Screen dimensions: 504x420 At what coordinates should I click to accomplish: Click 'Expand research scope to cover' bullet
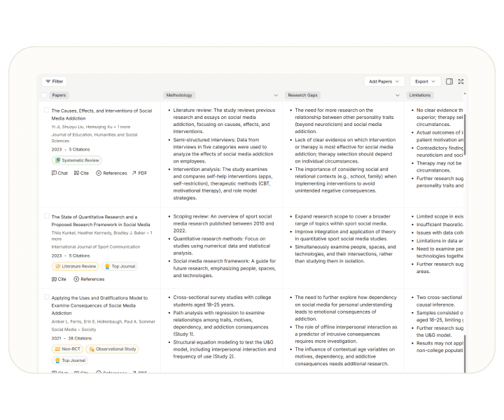point(342,220)
